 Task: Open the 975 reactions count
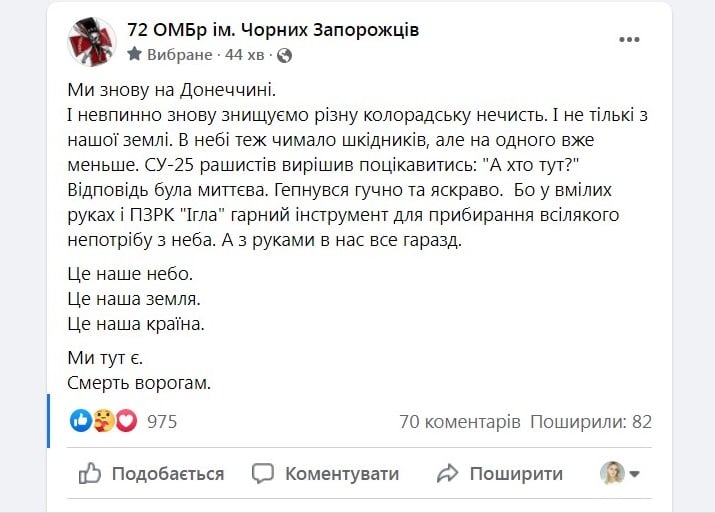162,422
